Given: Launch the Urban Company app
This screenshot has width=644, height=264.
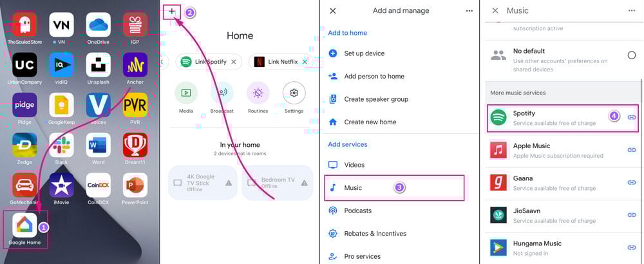Looking at the screenshot, I should click(24, 65).
